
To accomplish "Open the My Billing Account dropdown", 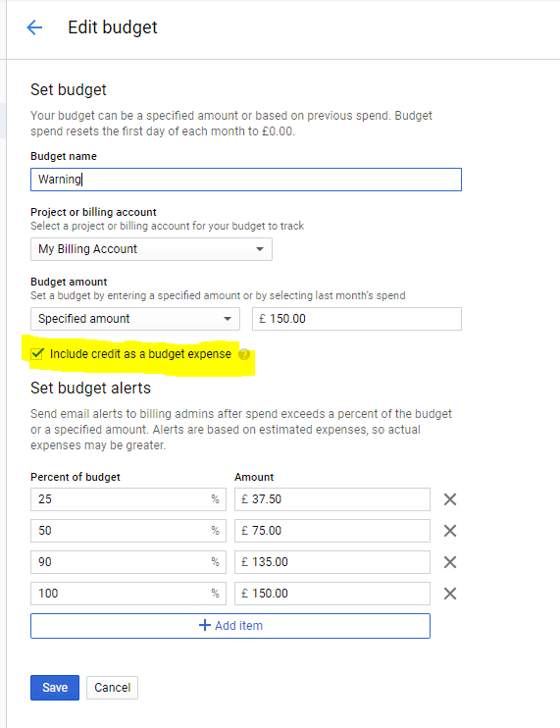I will [x=151, y=249].
